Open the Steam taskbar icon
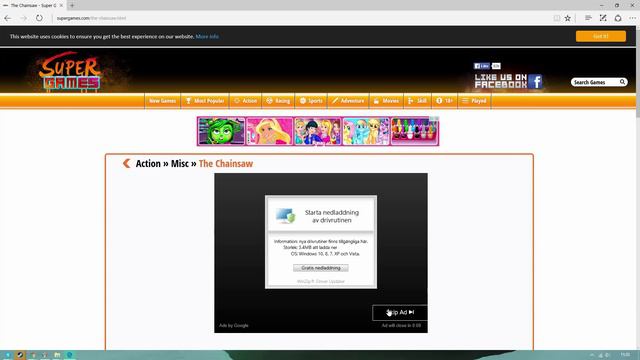 coord(20,355)
